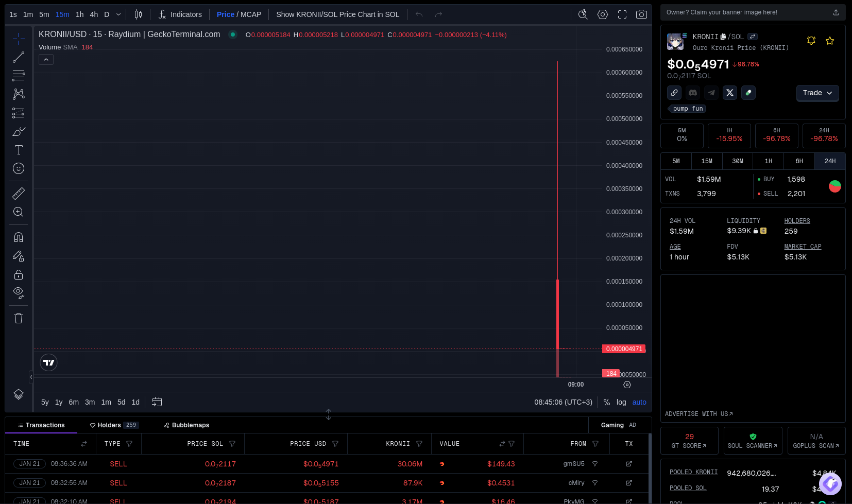The height and width of the screenshot is (504, 852).
Task: Open the time axis settings gear
Action: (x=627, y=385)
